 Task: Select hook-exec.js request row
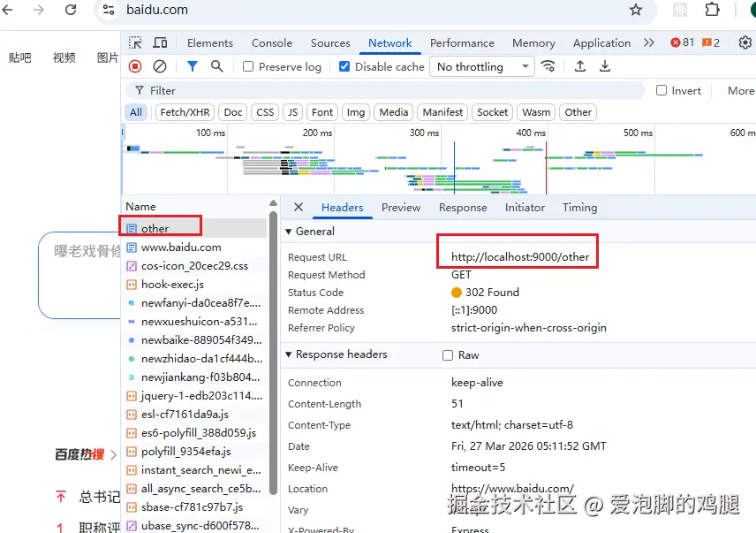[x=193, y=284]
